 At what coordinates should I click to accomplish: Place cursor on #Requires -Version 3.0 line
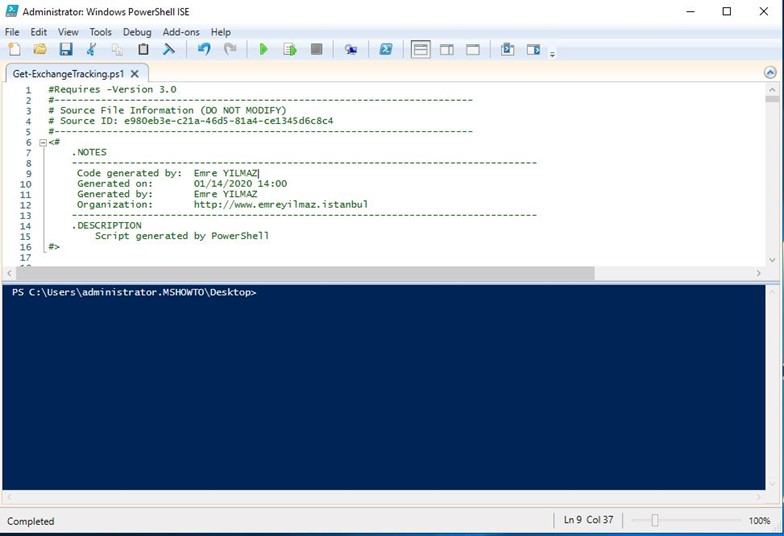pyautogui.click(x=112, y=90)
